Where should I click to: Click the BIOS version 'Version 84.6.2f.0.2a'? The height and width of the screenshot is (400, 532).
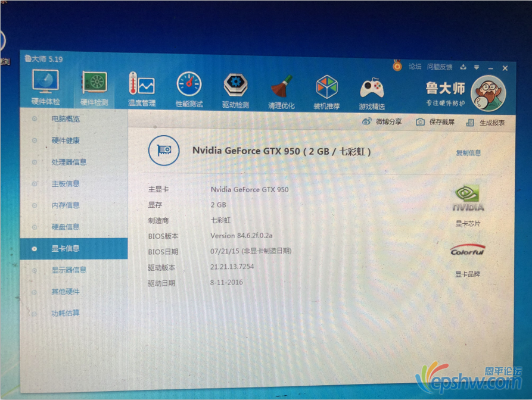pos(241,236)
